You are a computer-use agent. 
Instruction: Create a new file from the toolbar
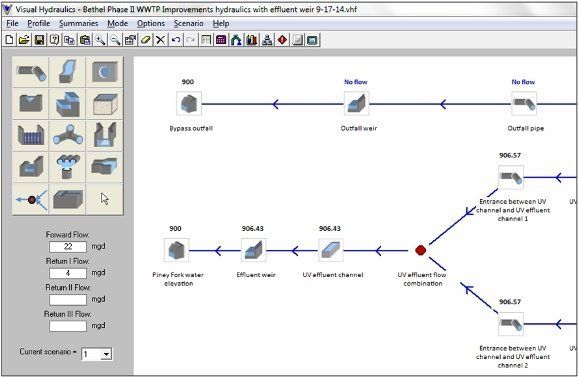click(10, 40)
